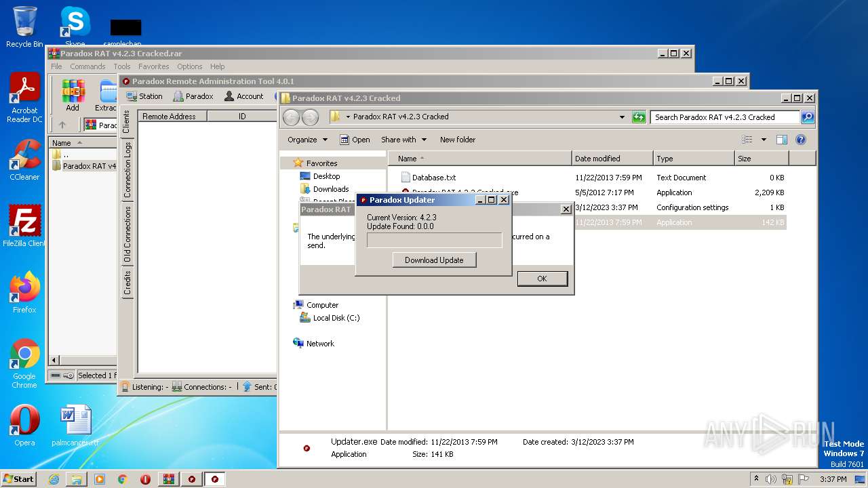Sort by Date modified column

coord(612,159)
